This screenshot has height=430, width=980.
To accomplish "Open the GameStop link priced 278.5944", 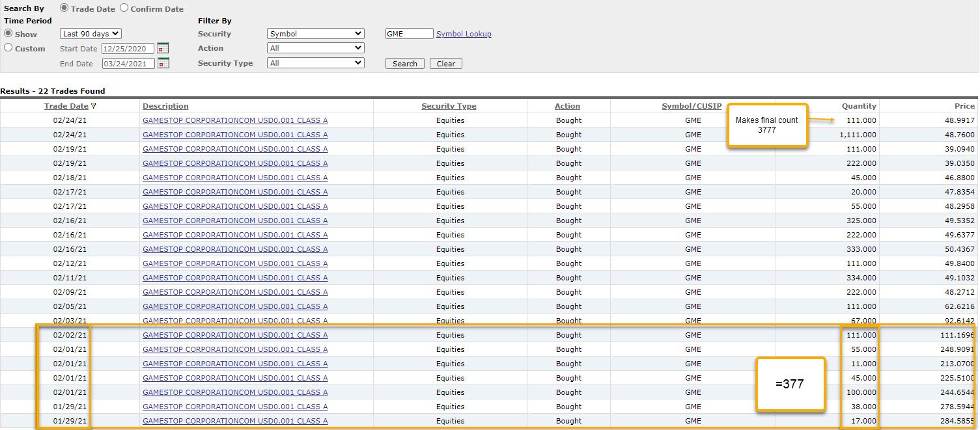I will 235,407.
